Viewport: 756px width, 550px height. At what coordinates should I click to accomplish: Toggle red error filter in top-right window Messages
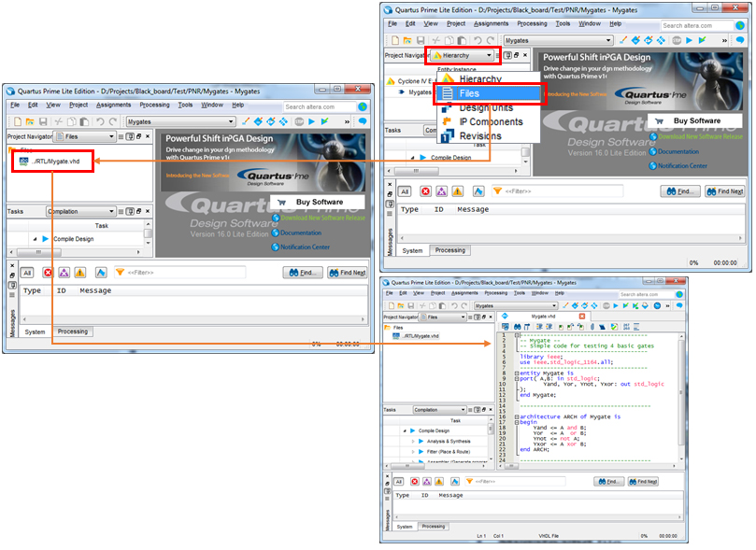pos(425,191)
